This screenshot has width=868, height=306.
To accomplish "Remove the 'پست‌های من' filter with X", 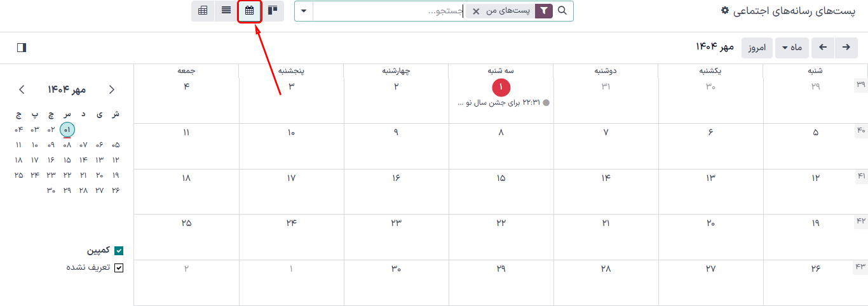I will pyautogui.click(x=476, y=11).
